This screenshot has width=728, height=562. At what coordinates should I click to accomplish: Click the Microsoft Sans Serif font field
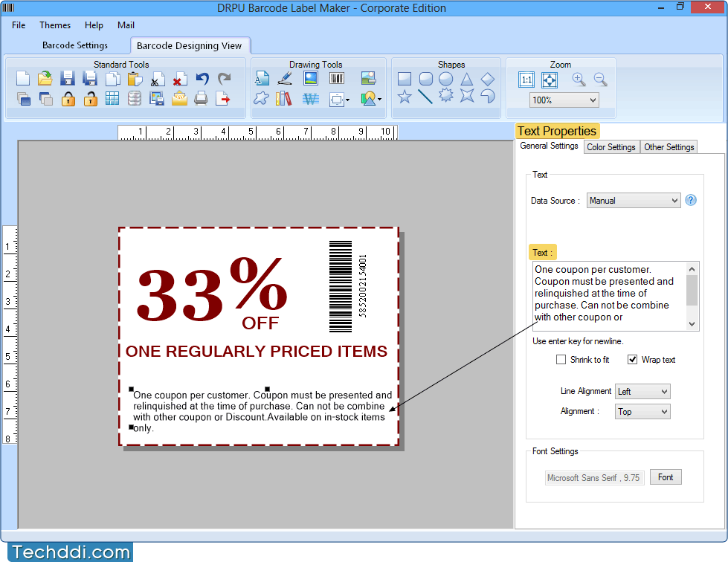[x=594, y=477]
